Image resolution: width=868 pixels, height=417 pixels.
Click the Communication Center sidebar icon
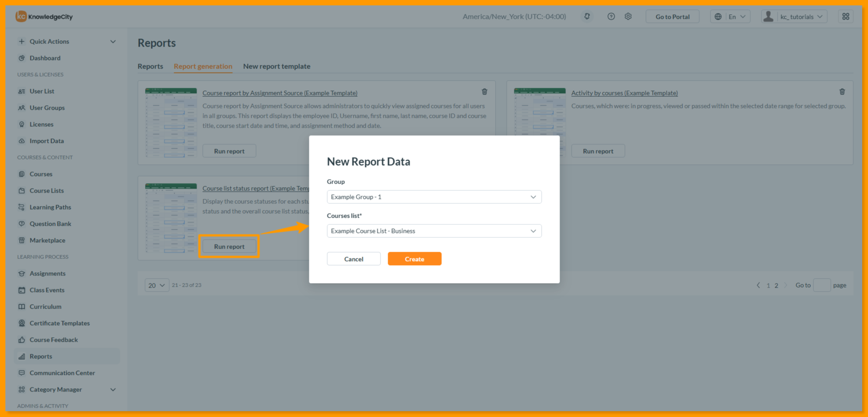click(x=21, y=373)
